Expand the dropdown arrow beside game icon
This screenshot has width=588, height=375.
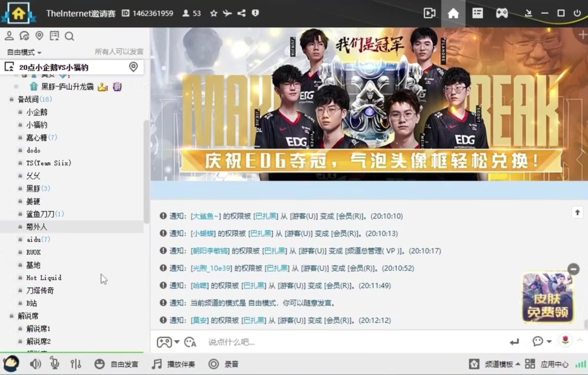[x=177, y=342]
